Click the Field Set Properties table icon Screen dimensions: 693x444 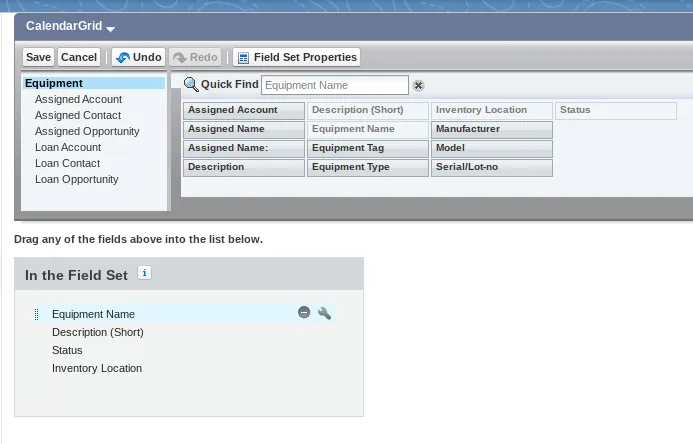click(243, 58)
